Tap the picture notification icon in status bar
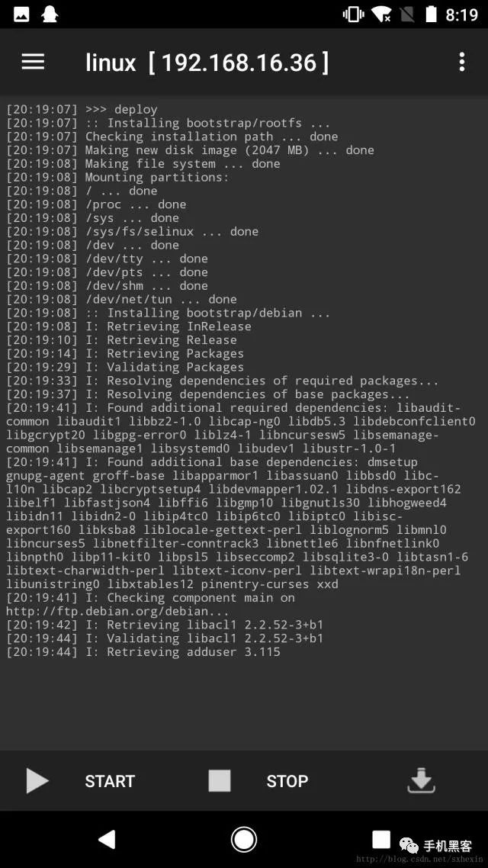The height and width of the screenshot is (868, 488). pos(21,14)
